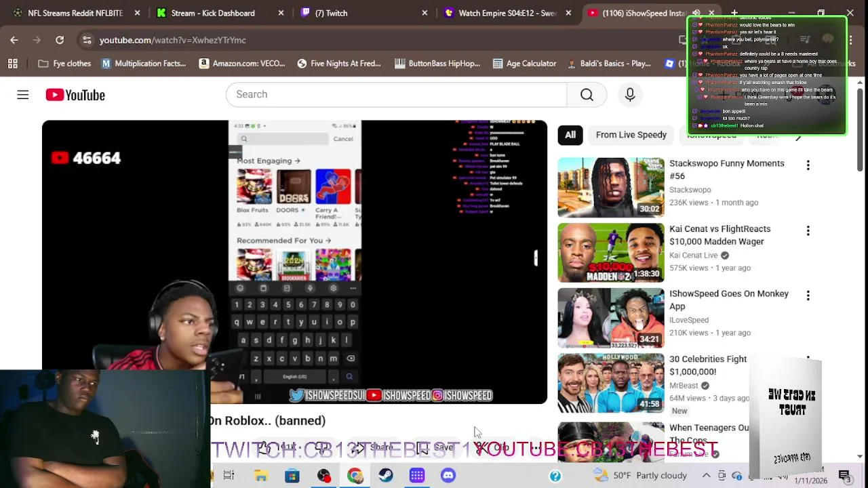Open IShowSpeed Goes On Monkey App thumbnail
868x488 pixels.
coord(611,318)
